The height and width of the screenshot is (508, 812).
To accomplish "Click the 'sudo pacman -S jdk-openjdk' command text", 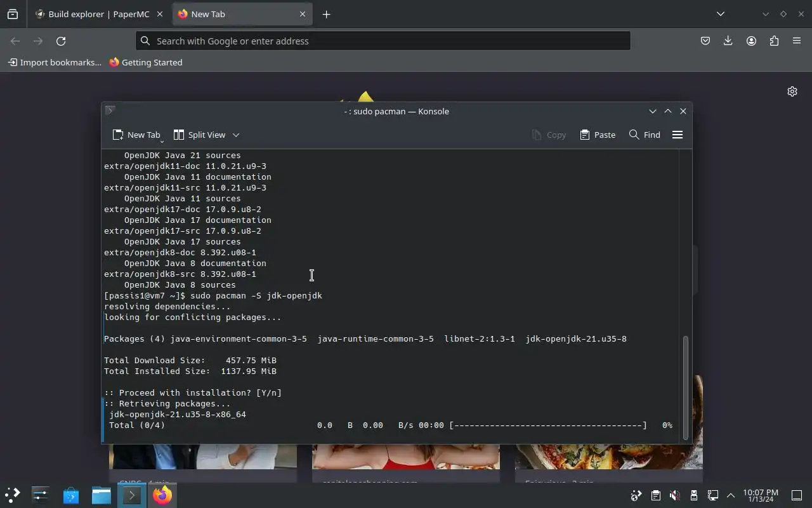I will click(x=256, y=296).
